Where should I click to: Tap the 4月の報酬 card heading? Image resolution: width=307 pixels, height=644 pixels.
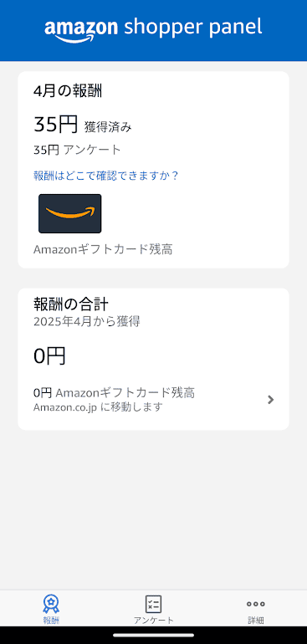[x=68, y=91]
